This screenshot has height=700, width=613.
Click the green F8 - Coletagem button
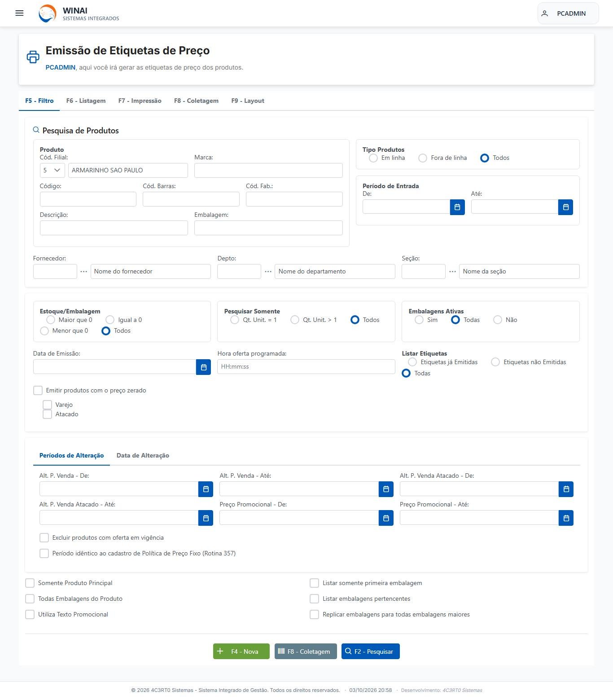pyautogui.click(x=306, y=652)
